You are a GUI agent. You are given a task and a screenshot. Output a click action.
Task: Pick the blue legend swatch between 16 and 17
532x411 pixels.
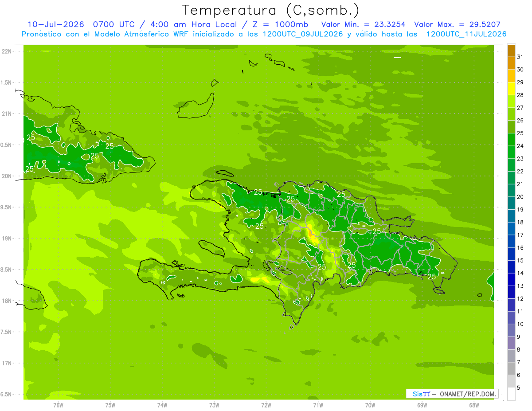tap(511, 241)
